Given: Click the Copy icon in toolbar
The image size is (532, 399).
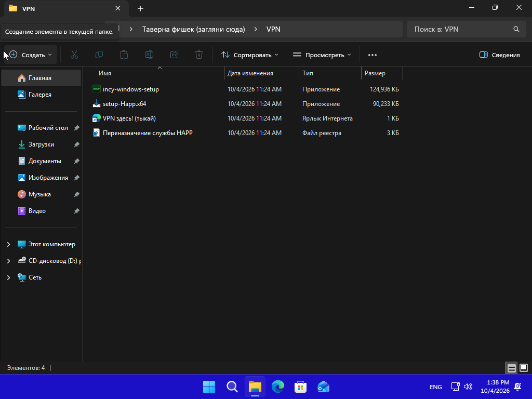Looking at the screenshot, I should click(99, 55).
